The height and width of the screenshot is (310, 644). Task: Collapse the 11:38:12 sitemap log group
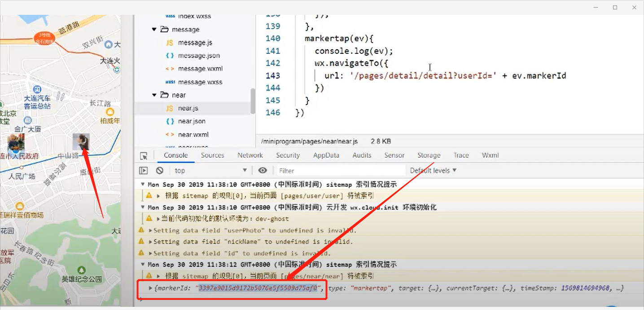(x=143, y=264)
